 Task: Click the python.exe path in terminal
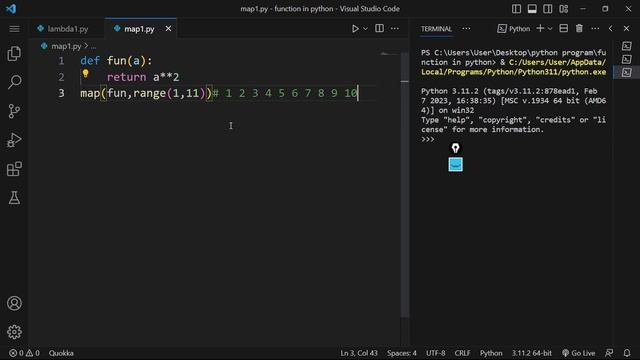coord(513,67)
